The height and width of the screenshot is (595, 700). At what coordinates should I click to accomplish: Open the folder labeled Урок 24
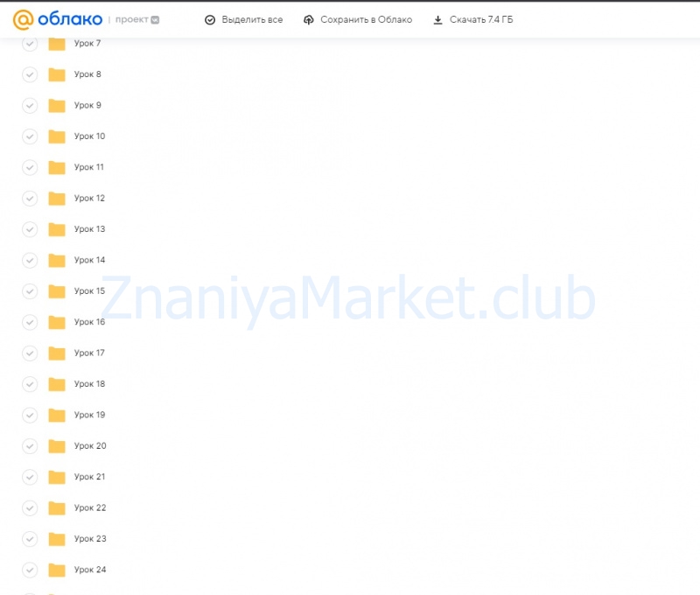(x=89, y=570)
